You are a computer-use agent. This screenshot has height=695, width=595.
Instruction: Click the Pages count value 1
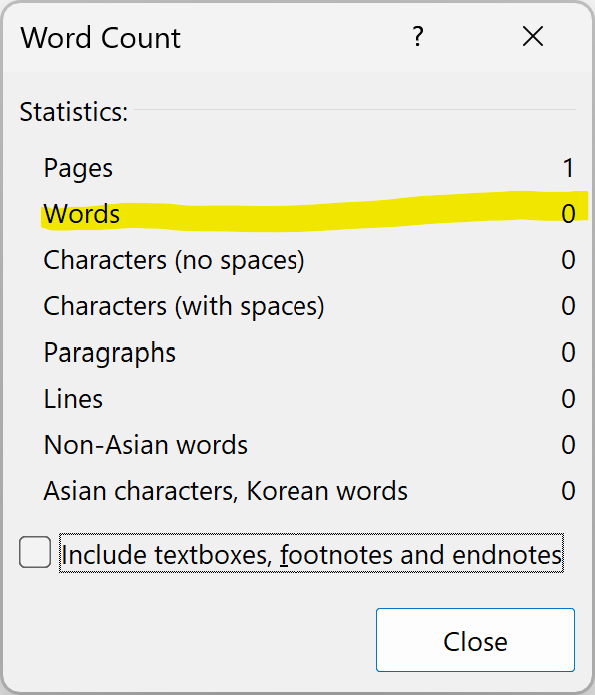click(568, 168)
